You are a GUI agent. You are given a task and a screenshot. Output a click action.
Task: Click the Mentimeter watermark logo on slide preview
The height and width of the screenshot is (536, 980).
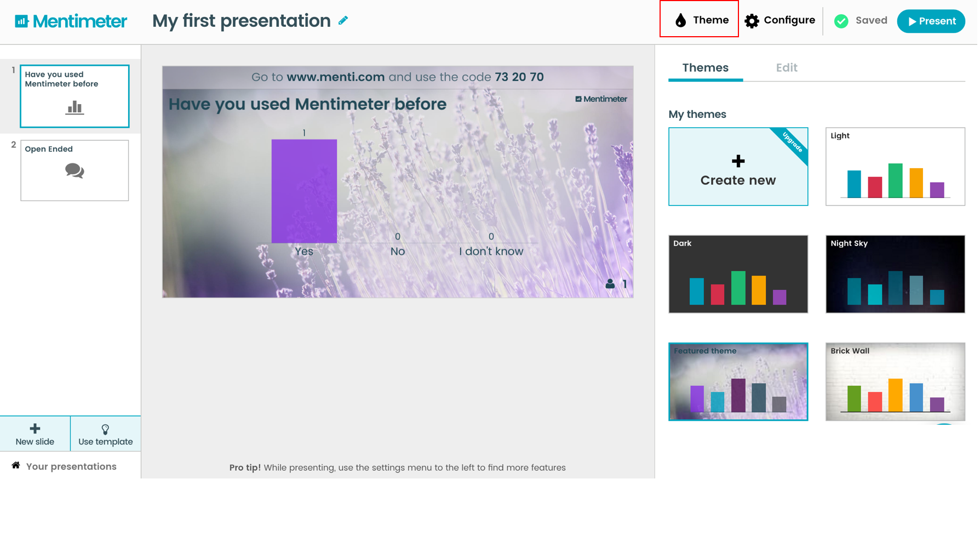point(601,99)
